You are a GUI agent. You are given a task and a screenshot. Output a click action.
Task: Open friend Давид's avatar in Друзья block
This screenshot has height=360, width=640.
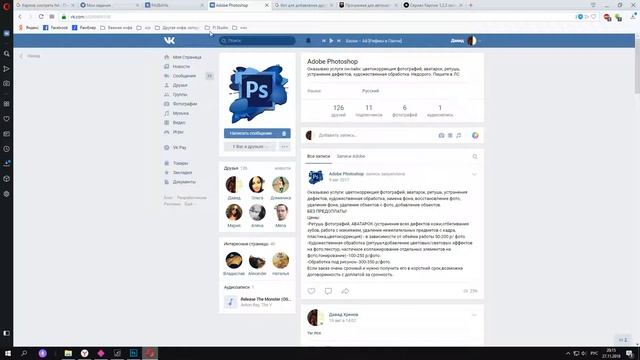coord(234,184)
